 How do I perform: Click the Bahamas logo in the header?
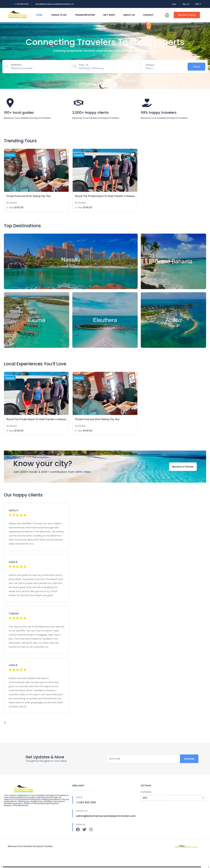click(x=18, y=15)
